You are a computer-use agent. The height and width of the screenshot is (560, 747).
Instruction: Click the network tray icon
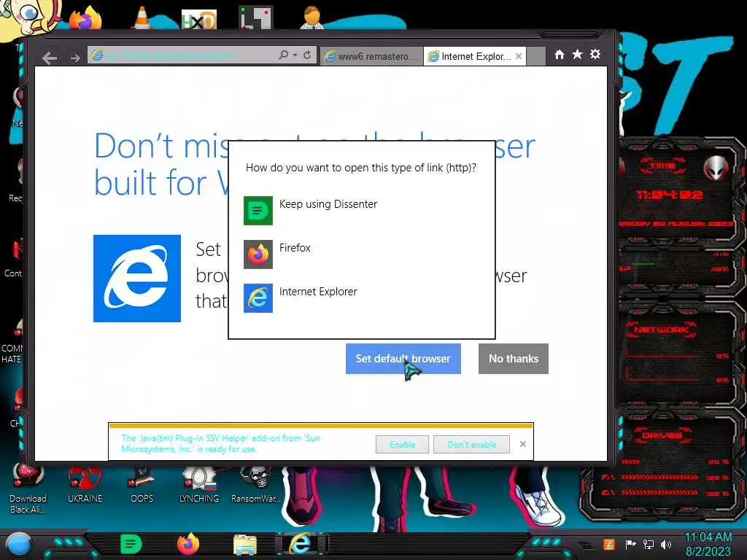point(649,544)
